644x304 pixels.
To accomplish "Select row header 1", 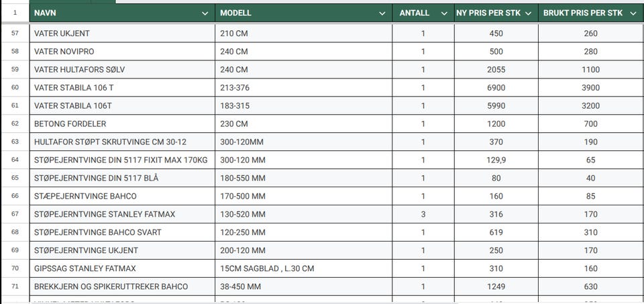I will tap(15, 13).
